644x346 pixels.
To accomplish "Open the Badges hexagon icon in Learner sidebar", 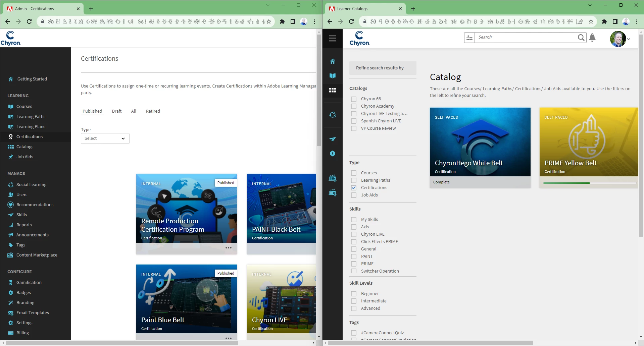I will pos(332,154).
